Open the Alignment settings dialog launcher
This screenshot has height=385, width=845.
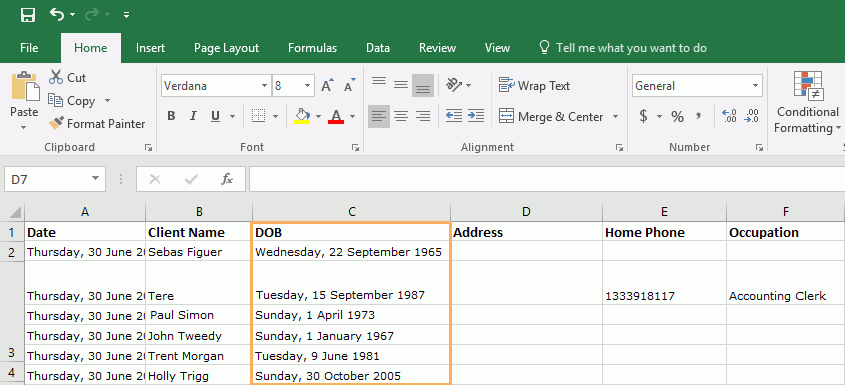(x=619, y=147)
